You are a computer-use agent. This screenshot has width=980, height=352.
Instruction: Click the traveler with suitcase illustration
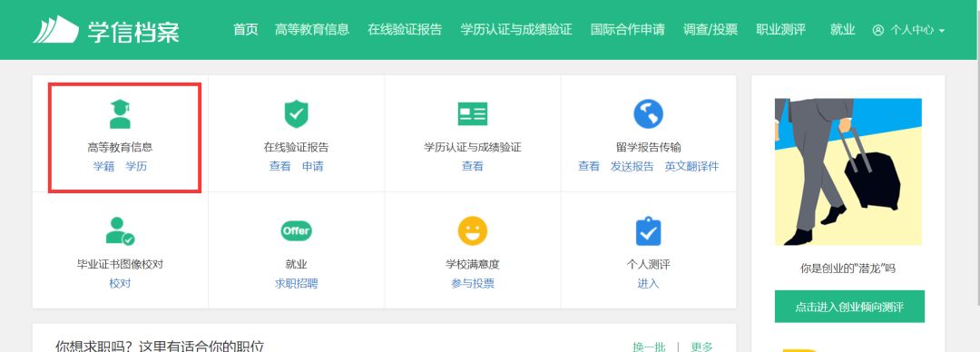click(x=848, y=172)
